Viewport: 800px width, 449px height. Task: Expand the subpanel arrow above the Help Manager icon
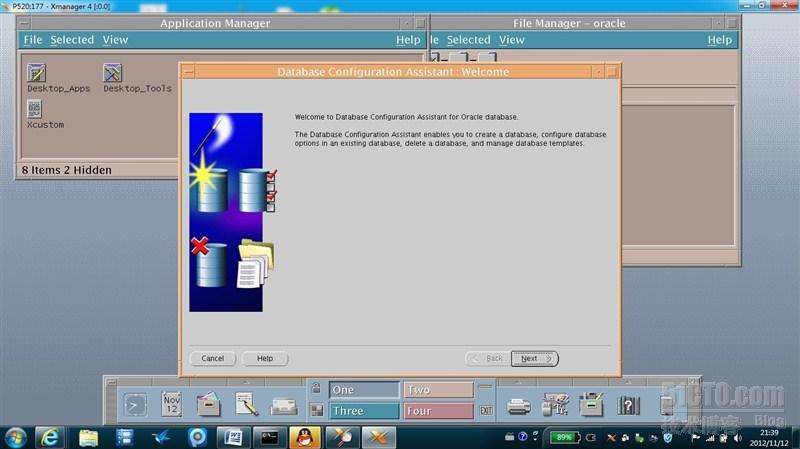coord(628,382)
